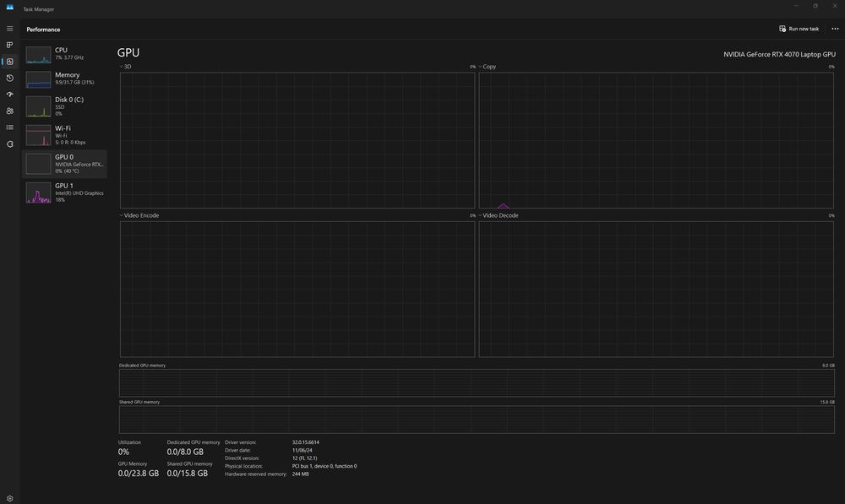Image resolution: width=845 pixels, height=504 pixels.
Task: Click the Video Decode usage graph
Action: point(656,290)
